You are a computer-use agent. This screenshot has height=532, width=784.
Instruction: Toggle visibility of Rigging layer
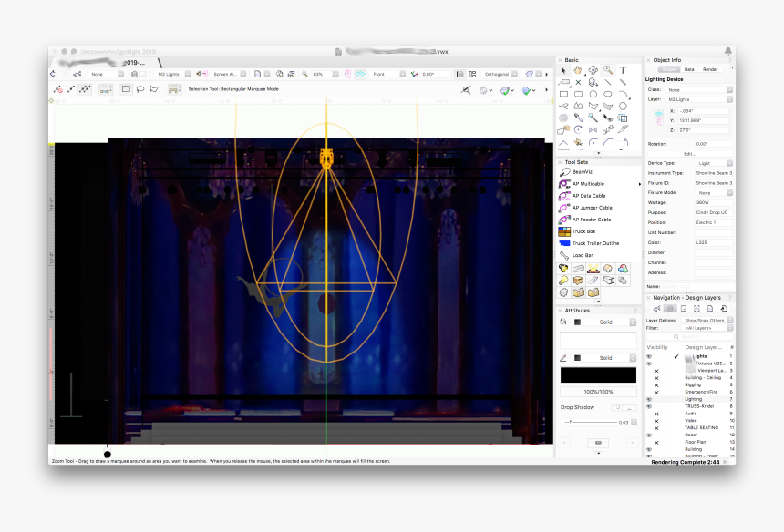656,385
